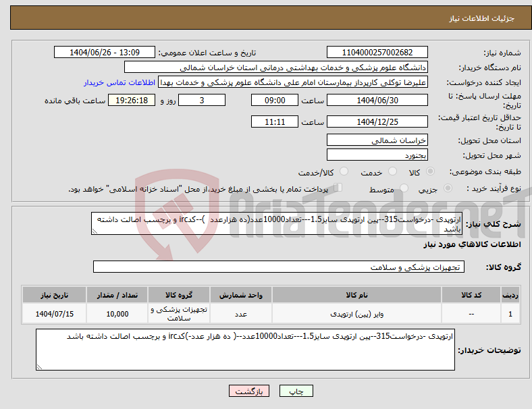Click the need date cell 1404/07/15
The height and width of the screenshot is (409, 532).
54,314
